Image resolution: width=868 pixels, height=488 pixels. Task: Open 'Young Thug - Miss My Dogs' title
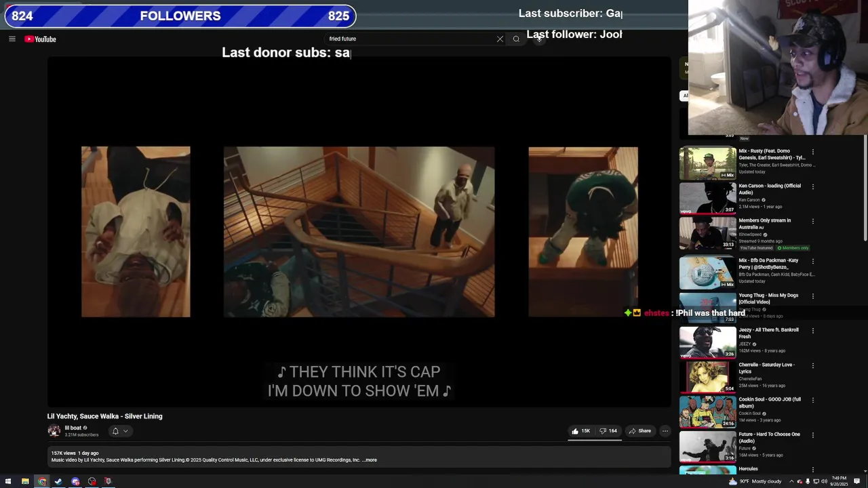click(x=768, y=298)
